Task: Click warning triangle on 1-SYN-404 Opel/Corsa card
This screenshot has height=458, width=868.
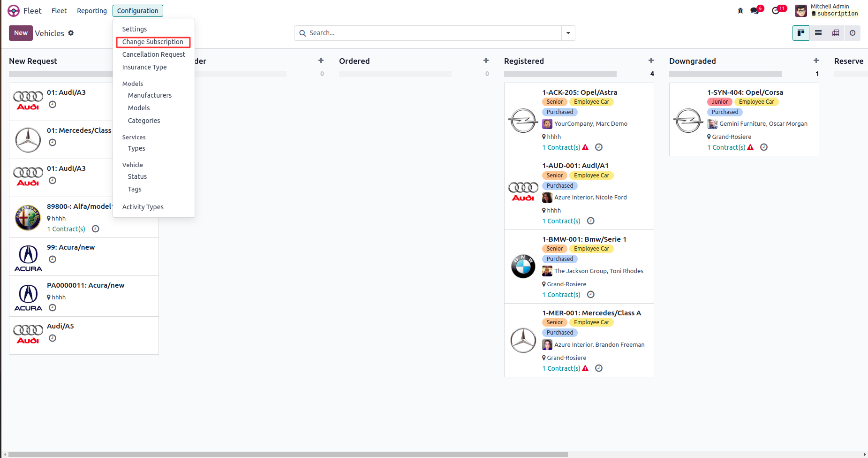Action: [750, 147]
